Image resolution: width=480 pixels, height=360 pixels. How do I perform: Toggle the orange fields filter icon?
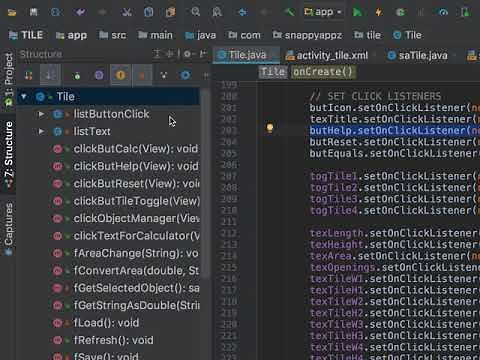pos(120,75)
